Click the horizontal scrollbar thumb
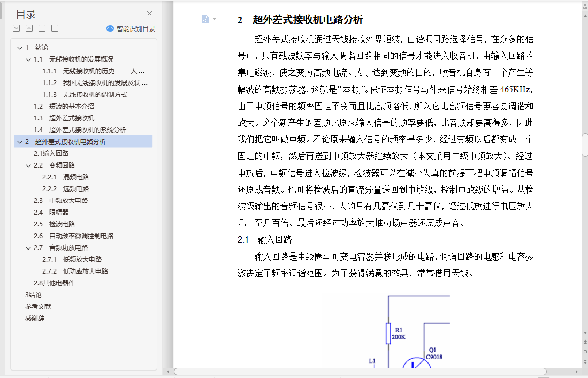 [360, 372]
